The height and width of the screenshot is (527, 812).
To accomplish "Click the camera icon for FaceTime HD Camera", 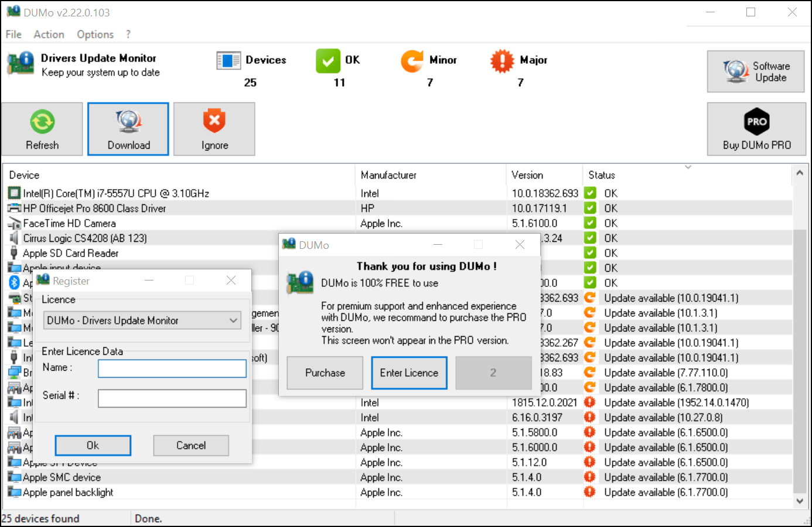I will point(14,223).
